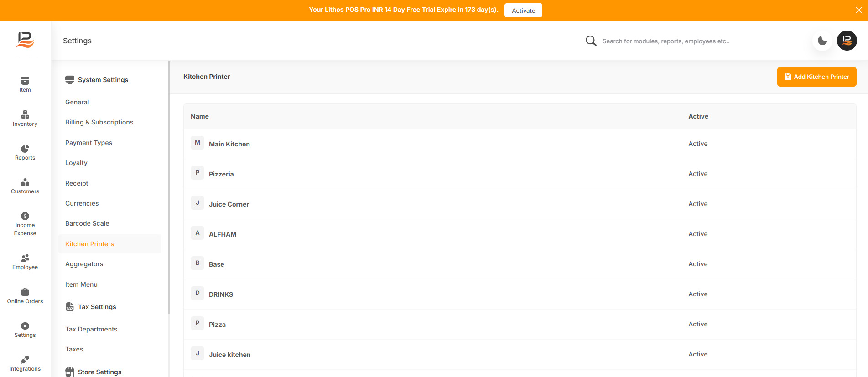Open the Settings hexagon icon in sidebar
The width and height of the screenshot is (868, 377).
pyautogui.click(x=25, y=326)
